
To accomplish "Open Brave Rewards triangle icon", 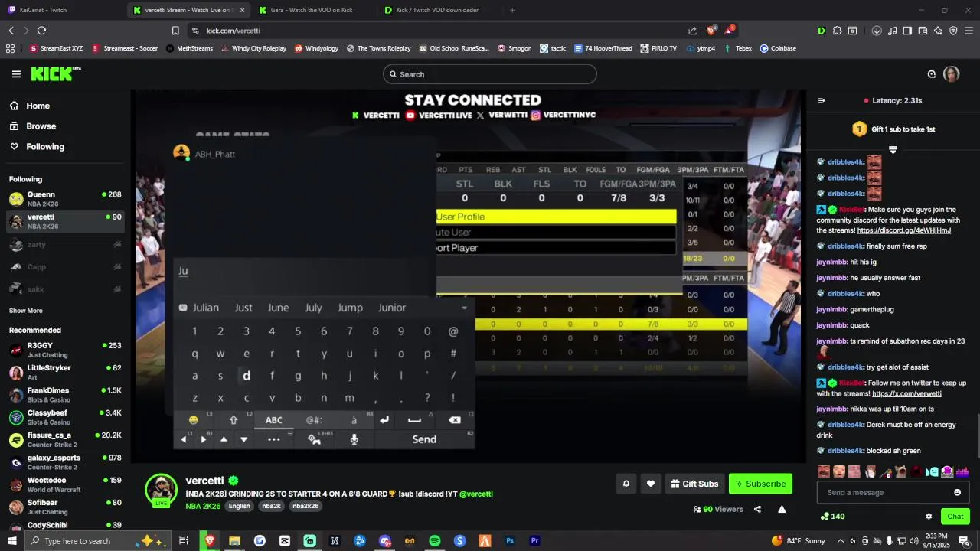I will (730, 31).
